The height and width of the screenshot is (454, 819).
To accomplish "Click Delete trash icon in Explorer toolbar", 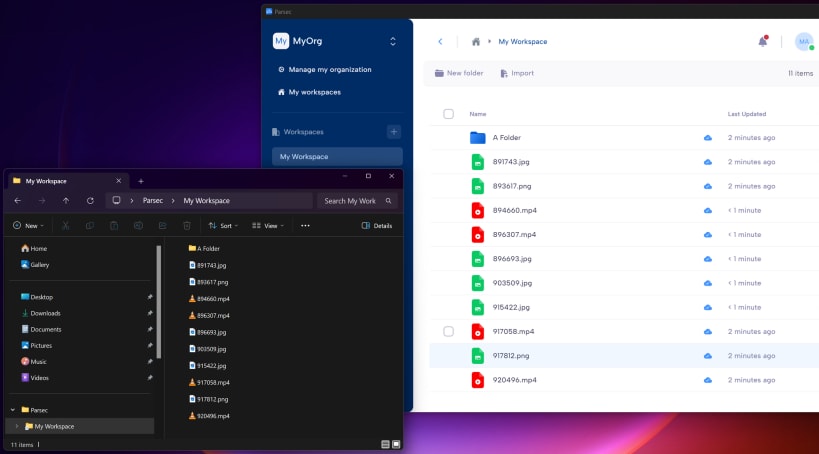I will click(x=186, y=226).
